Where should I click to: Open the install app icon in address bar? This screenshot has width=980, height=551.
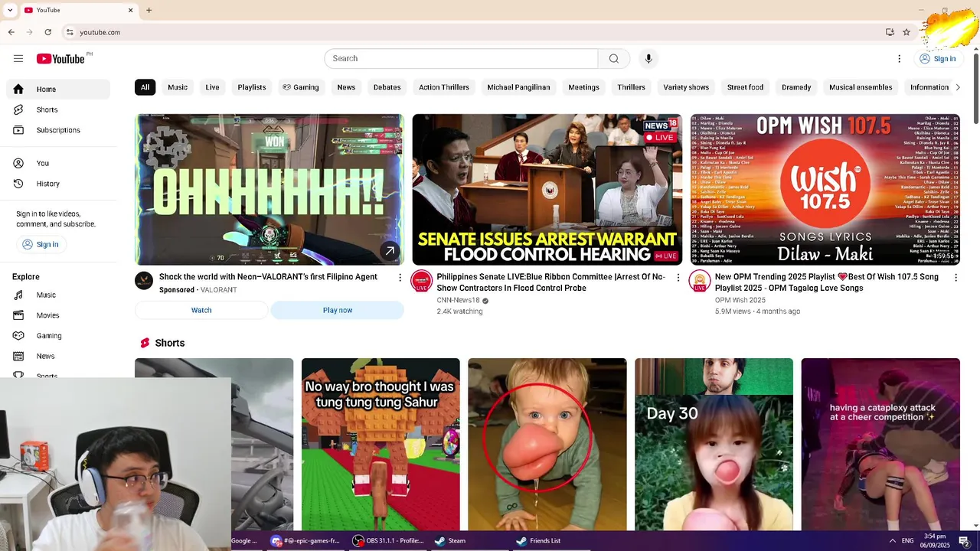click(x=890, y=32)
